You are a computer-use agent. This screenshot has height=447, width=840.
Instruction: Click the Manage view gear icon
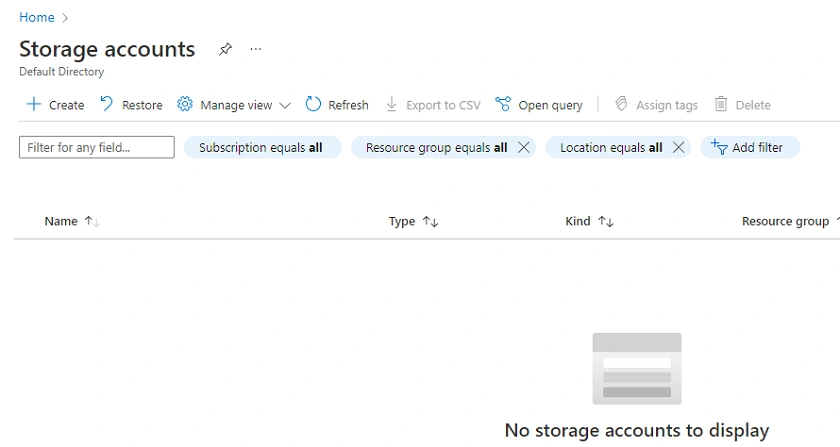point(185,104)
